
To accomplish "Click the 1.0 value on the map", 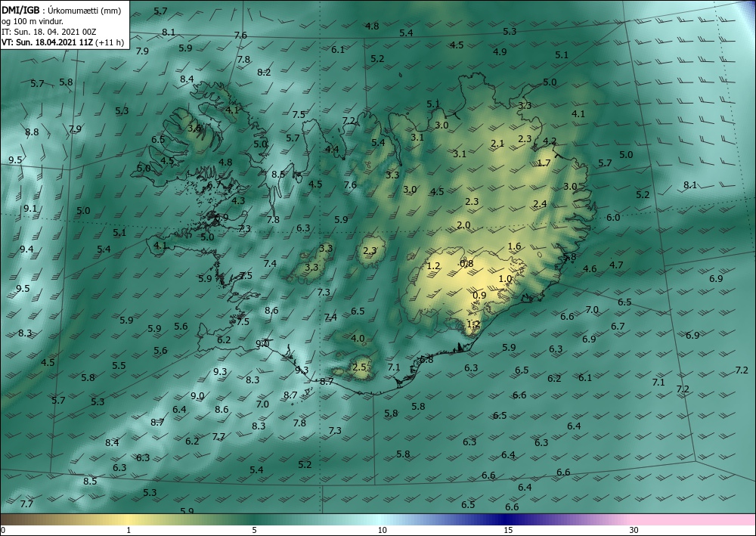I will [505, 279].
